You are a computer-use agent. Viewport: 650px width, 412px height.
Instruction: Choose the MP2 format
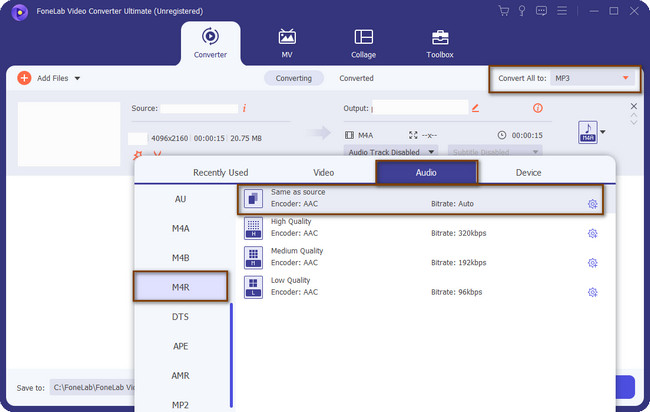pyautogui.click(x=180, y=405)
